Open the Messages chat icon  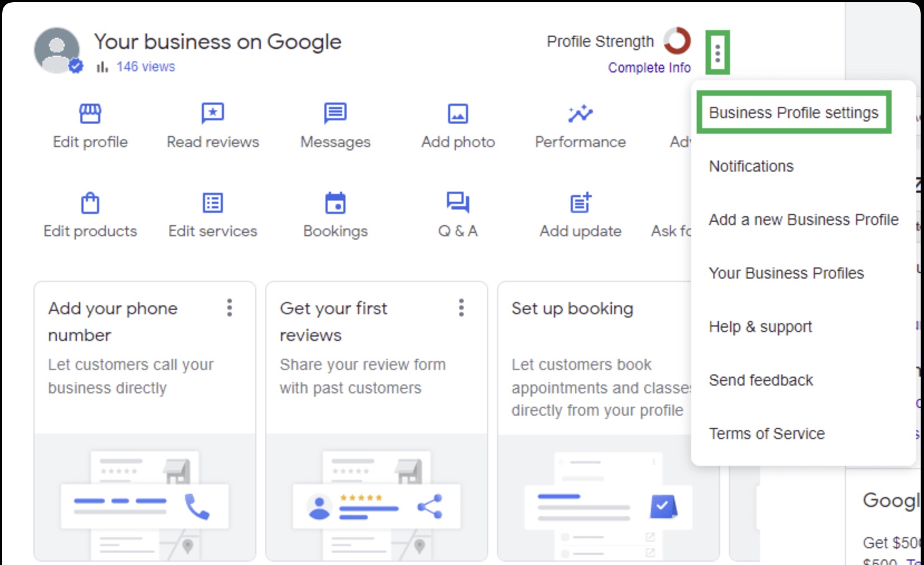click(335, 114)
